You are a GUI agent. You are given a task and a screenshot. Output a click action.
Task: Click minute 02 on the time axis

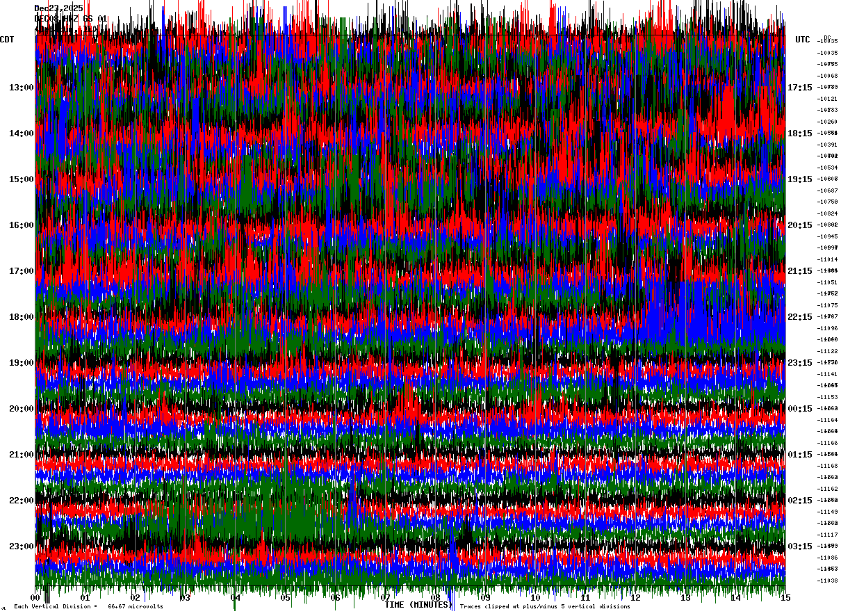tap(136, 597)
